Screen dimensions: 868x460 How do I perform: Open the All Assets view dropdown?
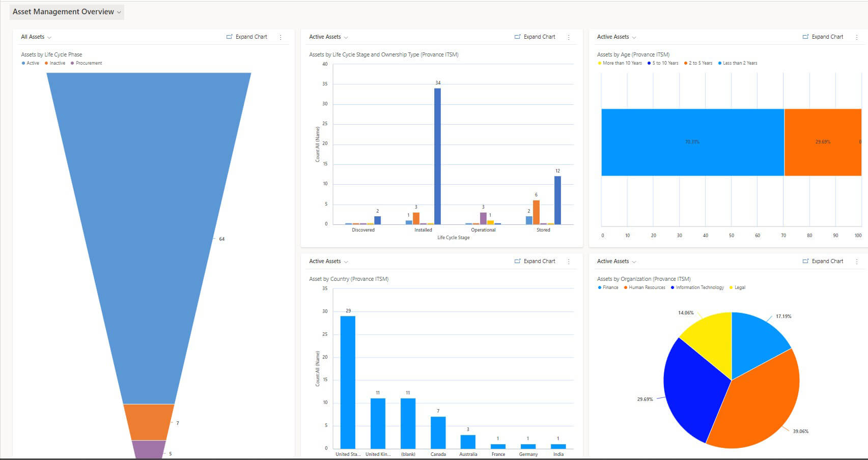[36, 37]
